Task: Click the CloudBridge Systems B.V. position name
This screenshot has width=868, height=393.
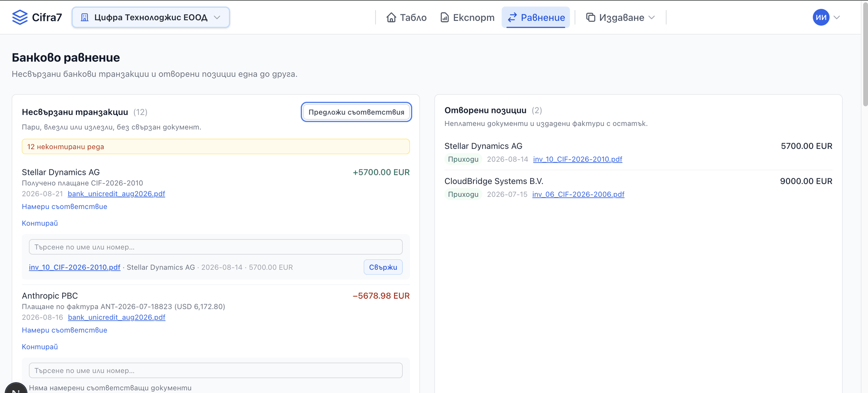Action: click(494, 181)
